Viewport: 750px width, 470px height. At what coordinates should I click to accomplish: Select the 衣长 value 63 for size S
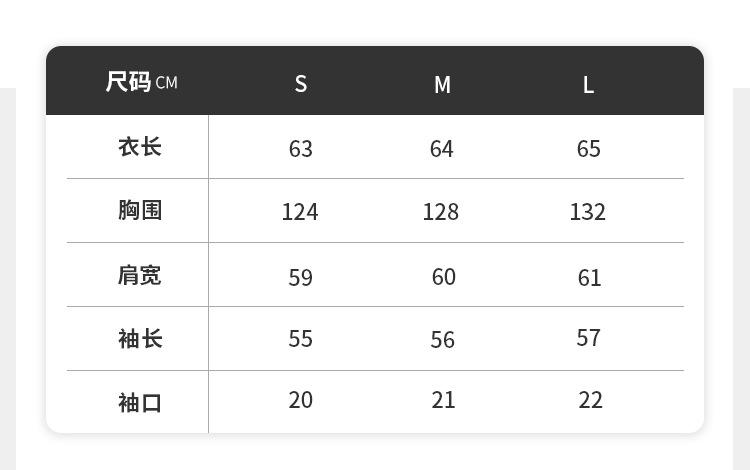(301, 149)
